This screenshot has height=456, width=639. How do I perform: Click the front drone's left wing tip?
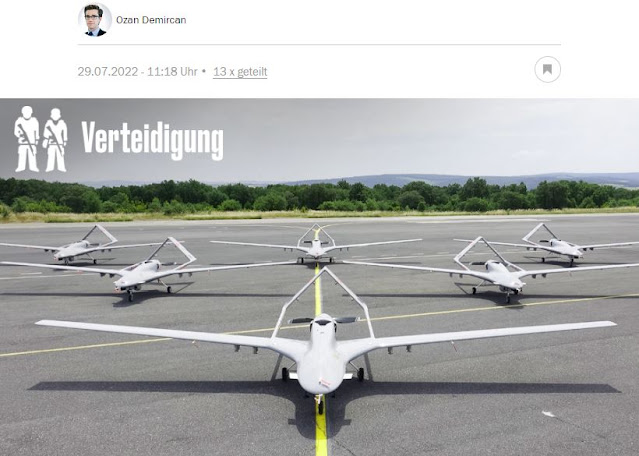click(x=45, y=323)
